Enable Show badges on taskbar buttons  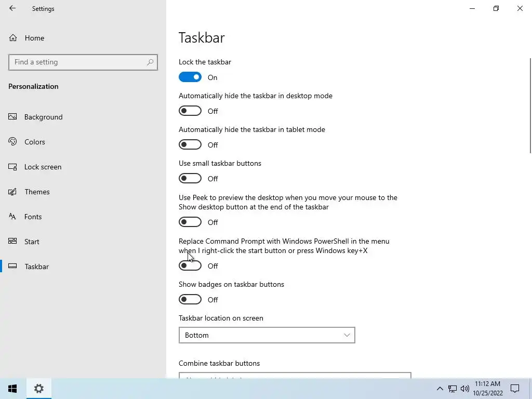(190, 299)
